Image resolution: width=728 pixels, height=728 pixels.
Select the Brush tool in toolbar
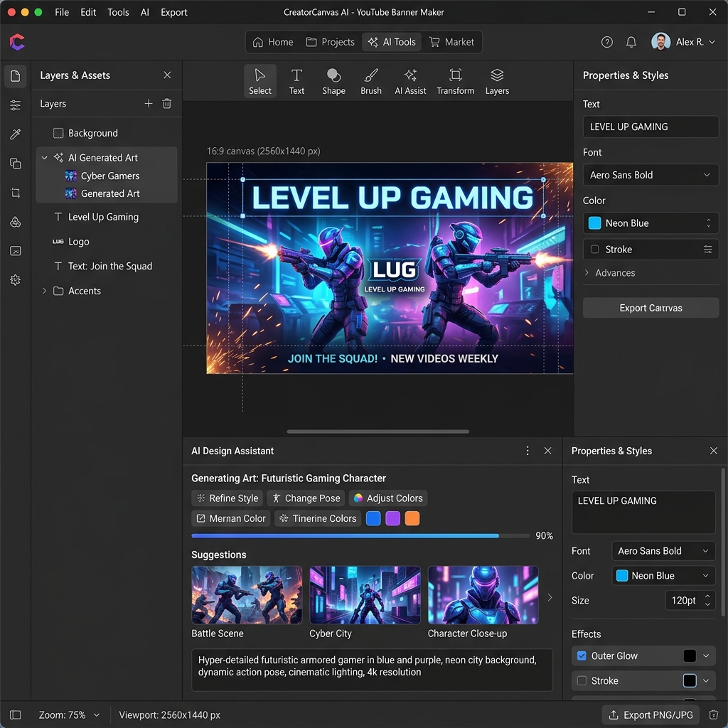click(370, 81)
